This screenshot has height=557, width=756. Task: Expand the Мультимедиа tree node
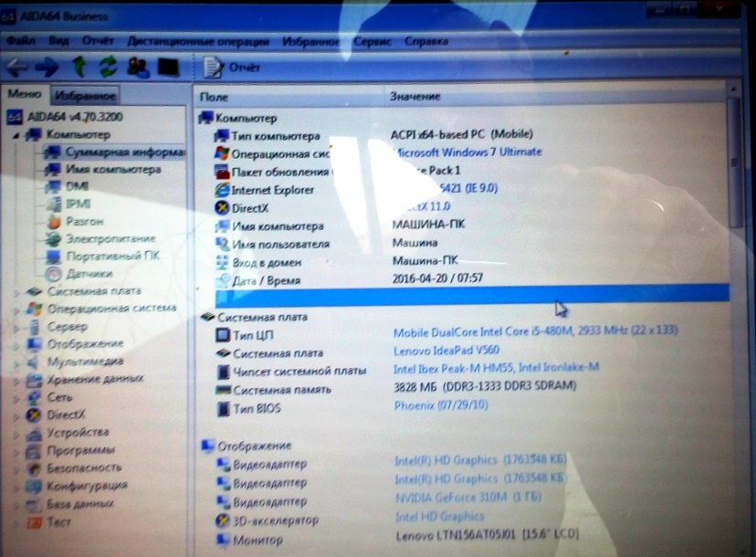[x=16, y=363]
